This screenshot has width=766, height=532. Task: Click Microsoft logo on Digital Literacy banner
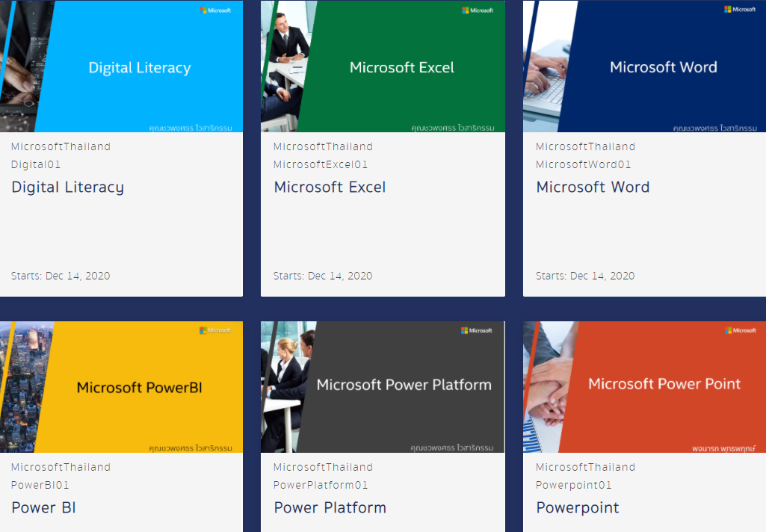point(215,10)
